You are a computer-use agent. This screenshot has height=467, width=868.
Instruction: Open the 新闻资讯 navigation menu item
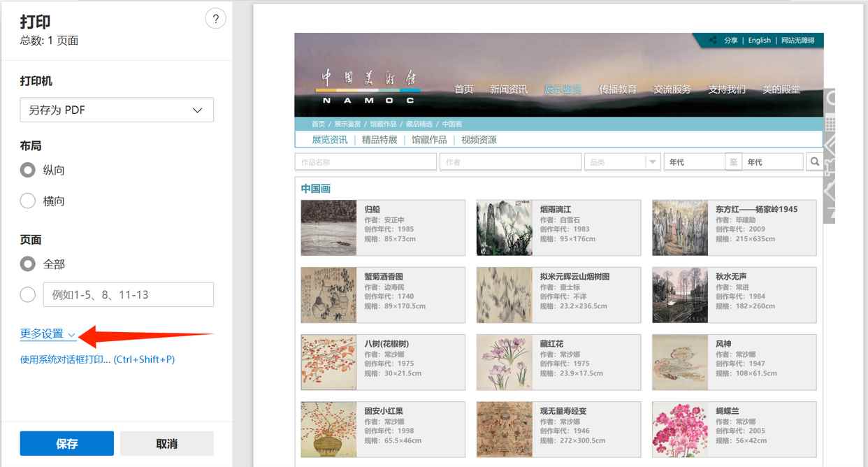tap(508, 89)
